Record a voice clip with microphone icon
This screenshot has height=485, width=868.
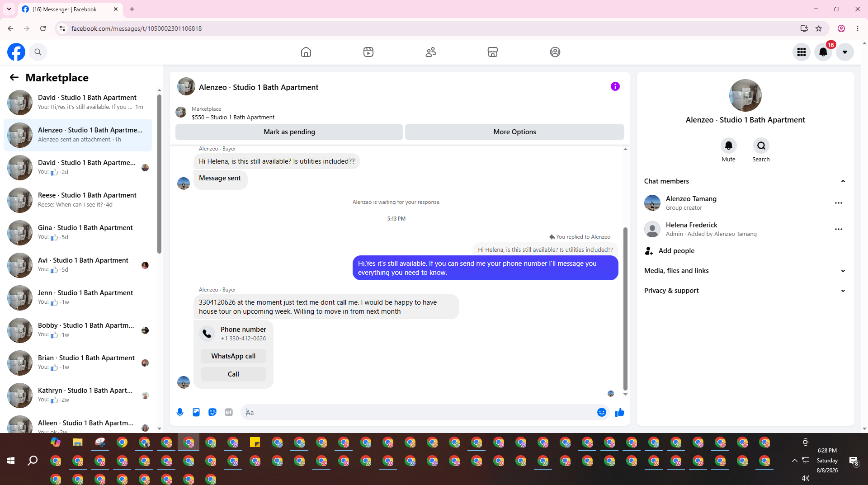tap(180, 412)
